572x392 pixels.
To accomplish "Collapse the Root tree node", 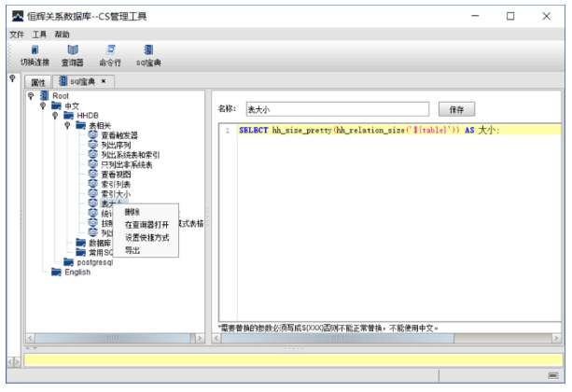I will coord(31,96).
